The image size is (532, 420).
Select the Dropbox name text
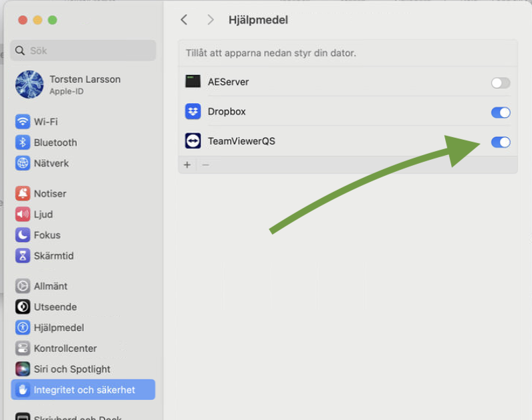pyautogui.click(x=227, y=112)
